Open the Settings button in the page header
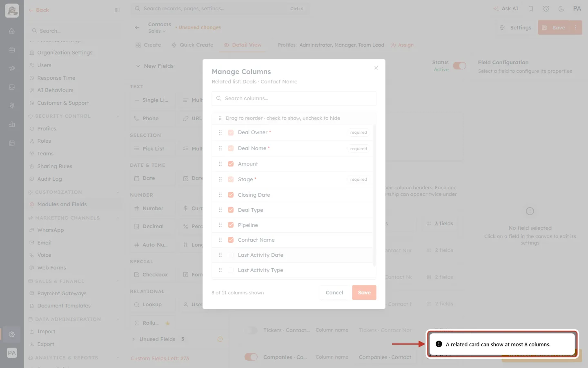The image size is (588, 368). (x=515, y=27)
